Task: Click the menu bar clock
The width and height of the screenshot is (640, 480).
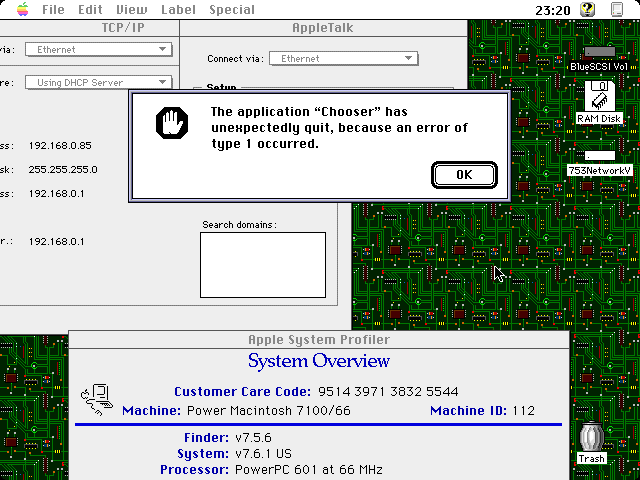Action: [x=553, y=10]
